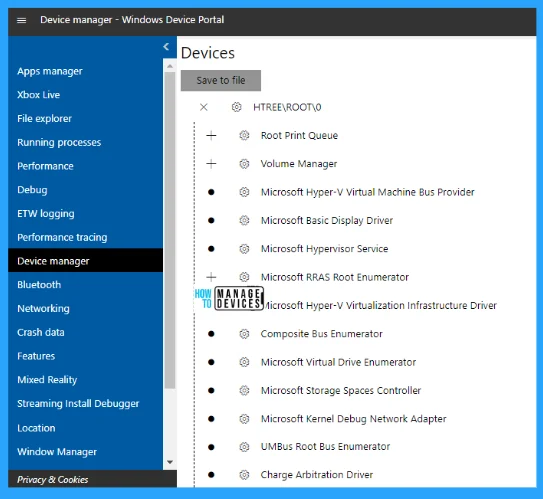Expand the Volume Manager node
The height and width of the screenshot is (499, 543).
211,164
